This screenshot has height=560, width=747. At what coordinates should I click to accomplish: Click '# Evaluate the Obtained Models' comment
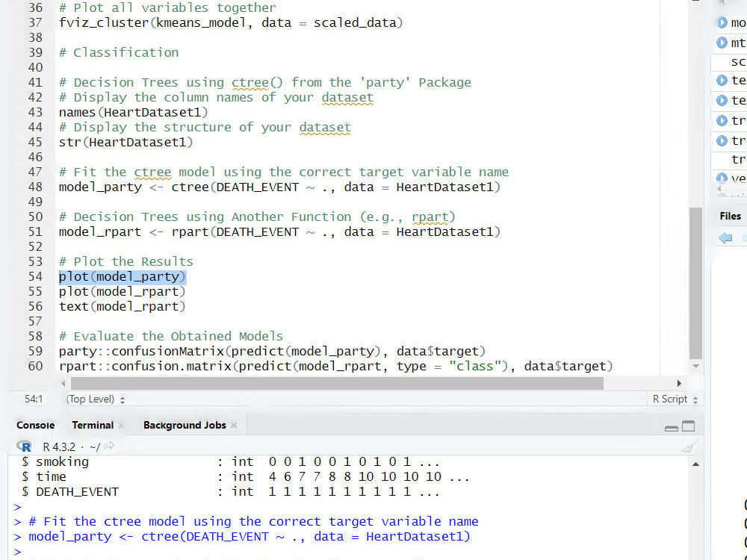point(171,336)
